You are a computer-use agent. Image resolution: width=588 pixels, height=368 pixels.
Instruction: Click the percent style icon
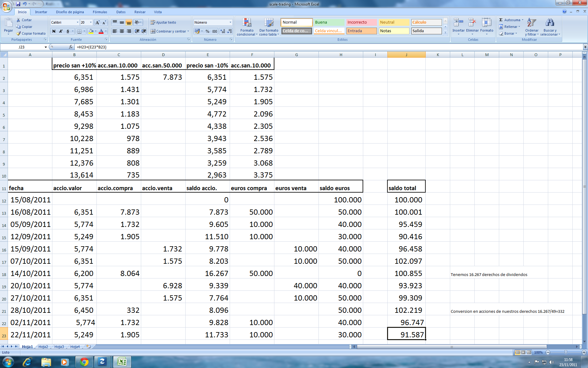click(207, 31)
